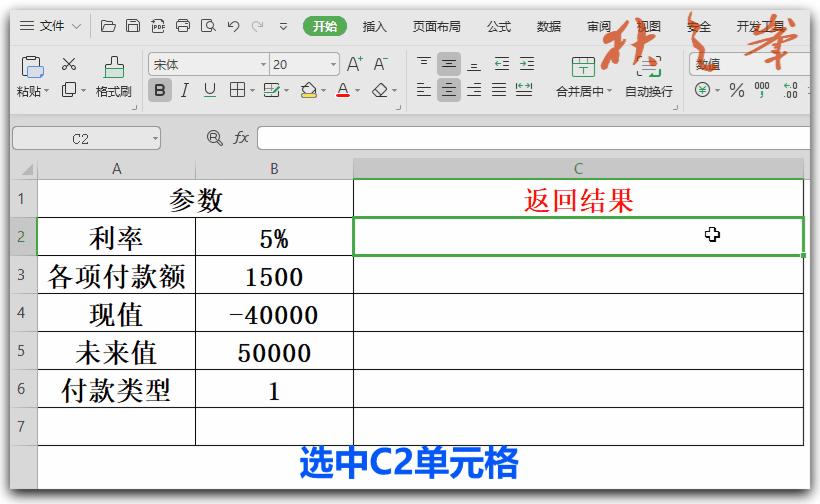Open the 文件 menu
The image size is (820, 504).
pyautogui.click(x=50, y=26)
